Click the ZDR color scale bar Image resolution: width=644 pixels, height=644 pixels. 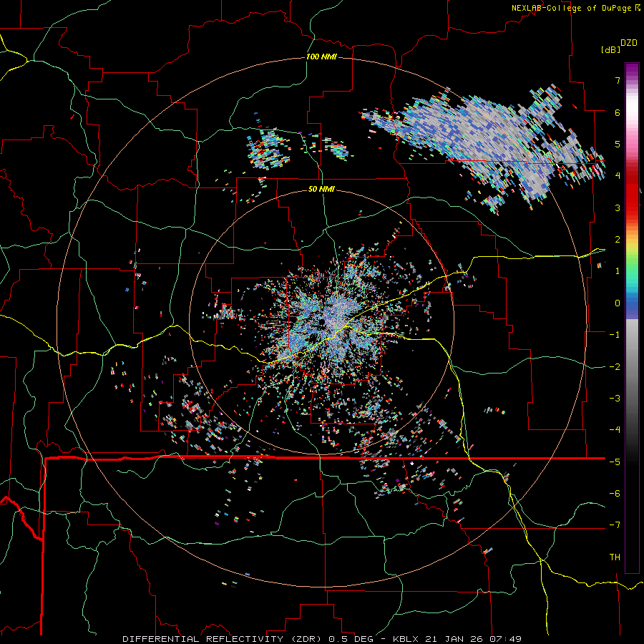coord(632,318)
